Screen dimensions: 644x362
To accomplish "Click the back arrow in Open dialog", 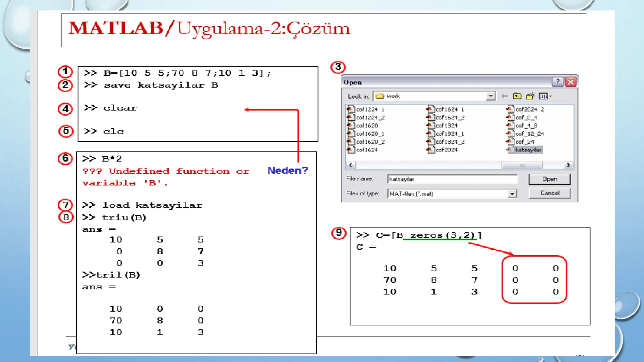I will pyautogui.click(x=505, y=96).
